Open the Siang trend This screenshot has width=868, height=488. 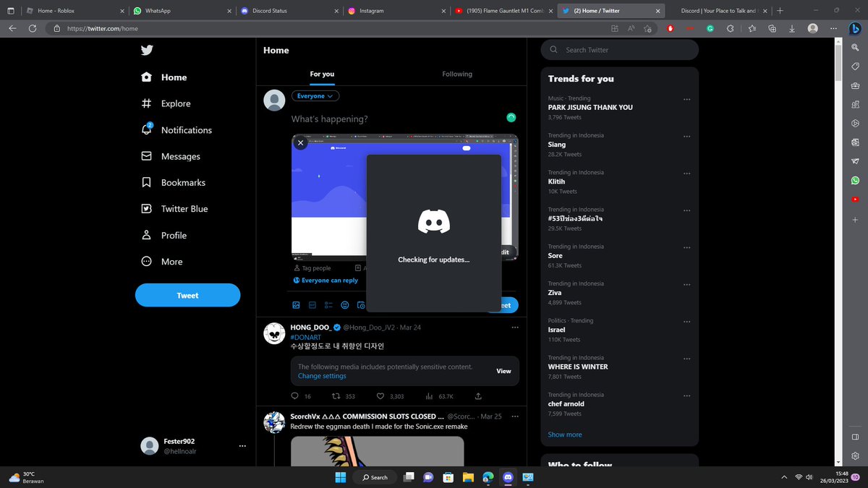557,145
